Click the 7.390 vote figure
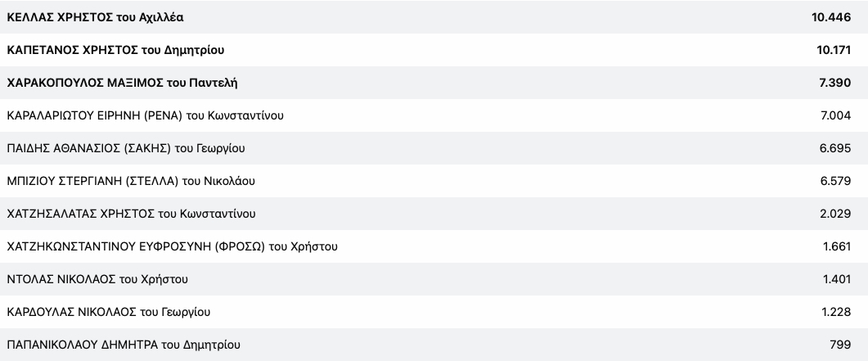This screenshot has height=361, width=868. pos(834,83)
